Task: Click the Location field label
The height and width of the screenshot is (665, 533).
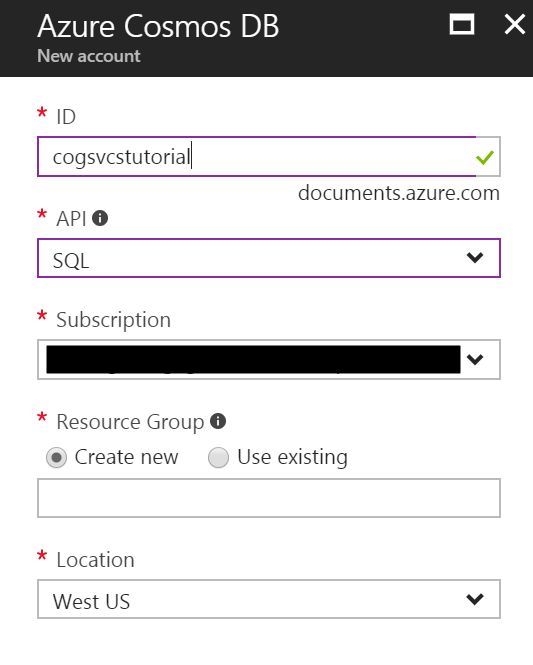Action: pos(95,560)
